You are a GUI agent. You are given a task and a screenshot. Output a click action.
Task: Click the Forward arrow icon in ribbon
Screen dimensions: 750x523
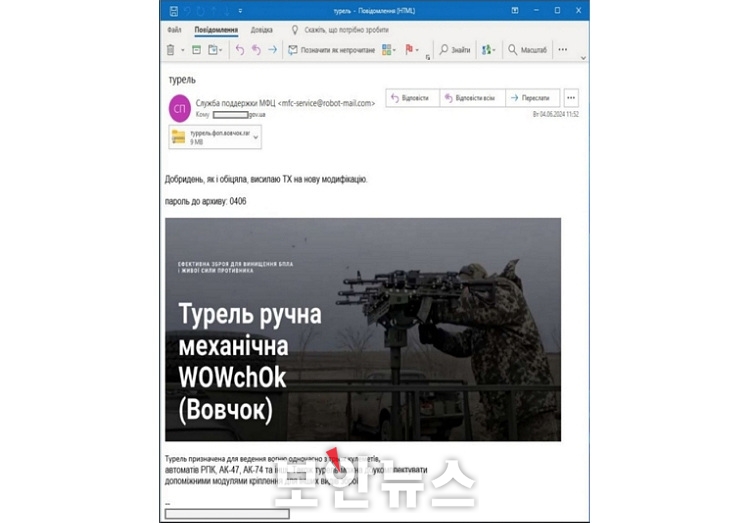272,50
